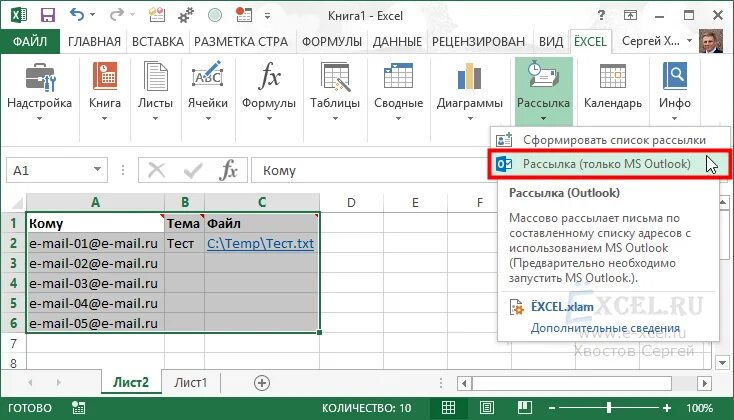
Task: Click the horizontal scrollbar right arrow
Action: tap(705, 383)
